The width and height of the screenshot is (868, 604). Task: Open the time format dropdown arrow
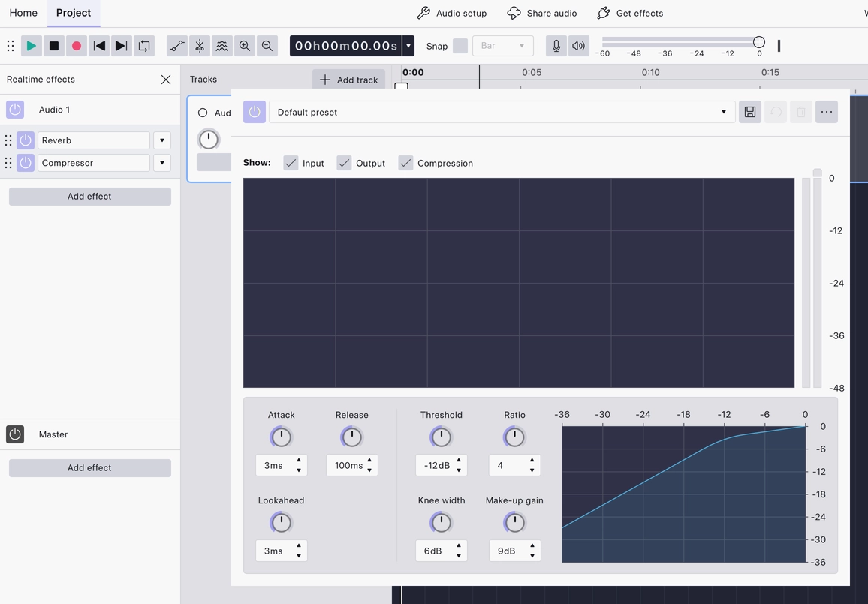[408, 46]
